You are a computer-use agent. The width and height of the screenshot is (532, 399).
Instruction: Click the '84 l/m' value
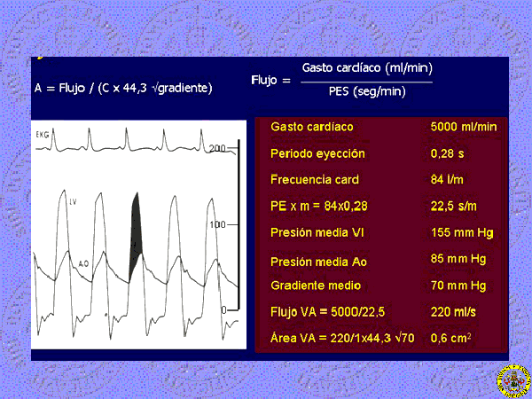(447, 179)
